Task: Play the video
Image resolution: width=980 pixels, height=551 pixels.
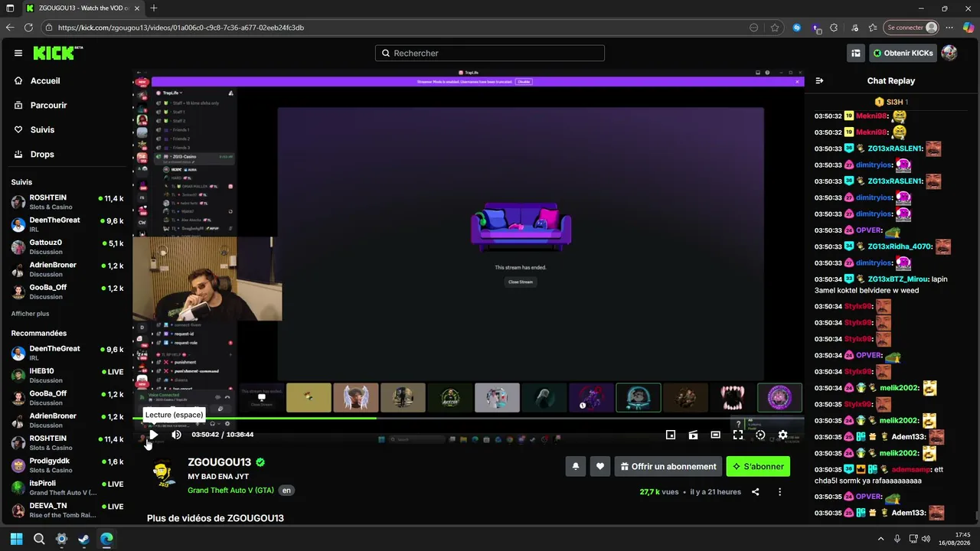Action: pos(153,435)
